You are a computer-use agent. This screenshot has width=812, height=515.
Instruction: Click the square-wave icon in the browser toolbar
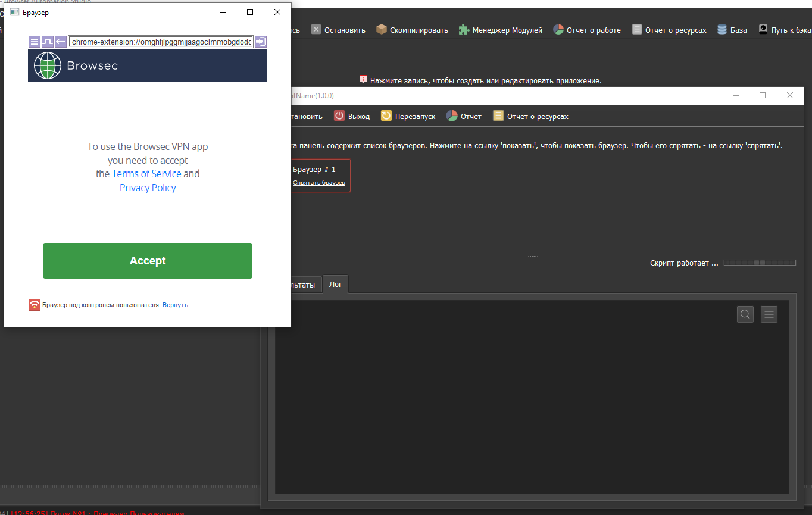click(47, 42)
